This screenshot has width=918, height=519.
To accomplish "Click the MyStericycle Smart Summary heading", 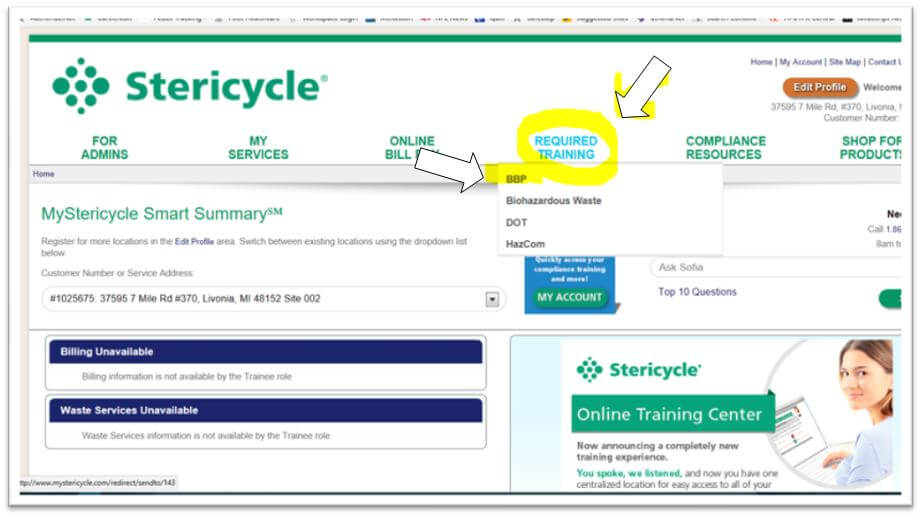I will coord(162,213).
